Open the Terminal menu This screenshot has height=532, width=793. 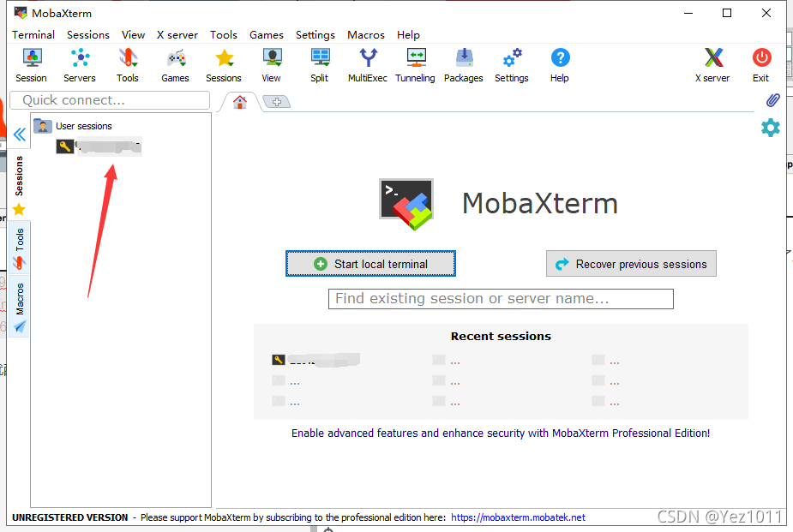(x=33, y=35)
